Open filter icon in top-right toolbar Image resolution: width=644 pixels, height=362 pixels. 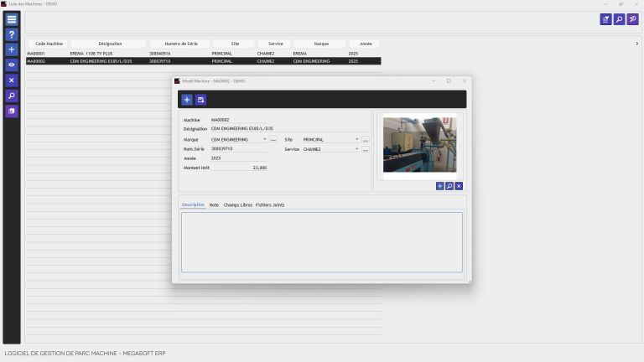tap(605, 19)
